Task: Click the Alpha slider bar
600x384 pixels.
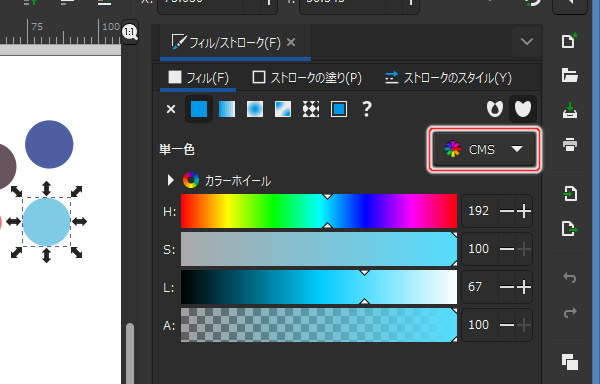Action: tap(319, 325)
